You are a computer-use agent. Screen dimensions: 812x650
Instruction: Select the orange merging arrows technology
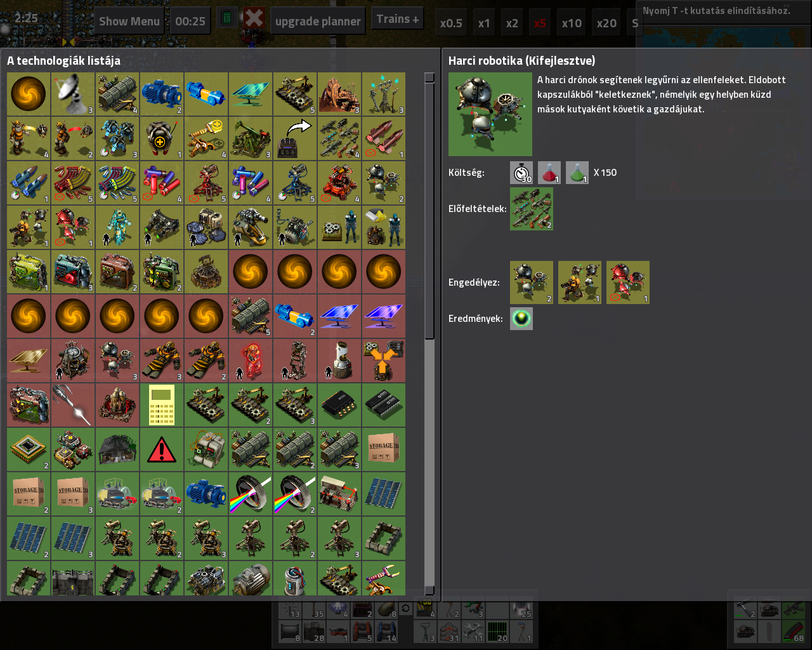pos(384,361)
